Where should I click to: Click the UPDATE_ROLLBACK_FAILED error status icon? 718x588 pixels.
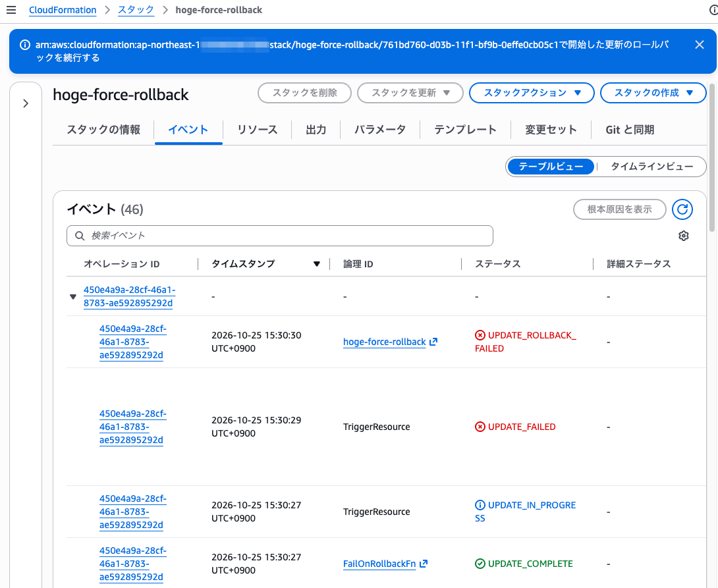[x=480, y=335]
